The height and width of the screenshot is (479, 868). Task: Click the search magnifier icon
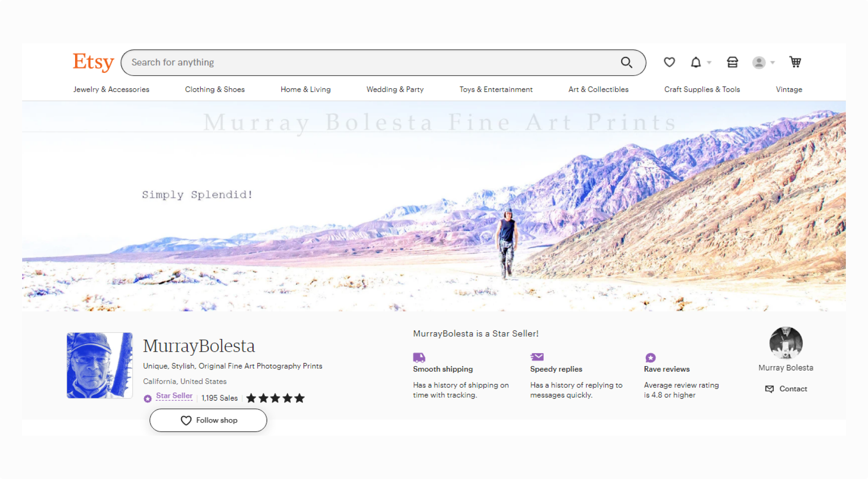pyautogui.click(x=626, y=63)
